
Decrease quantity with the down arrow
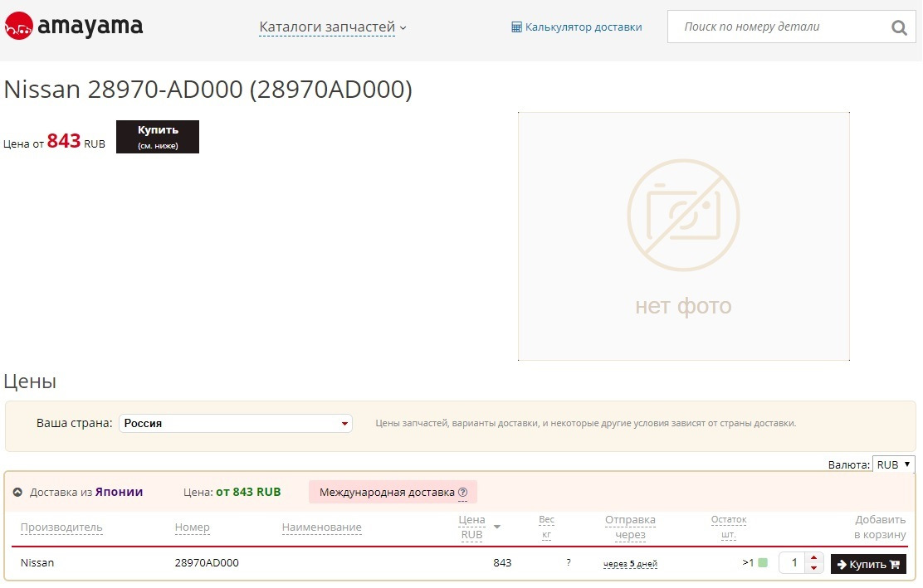[813, 568]
